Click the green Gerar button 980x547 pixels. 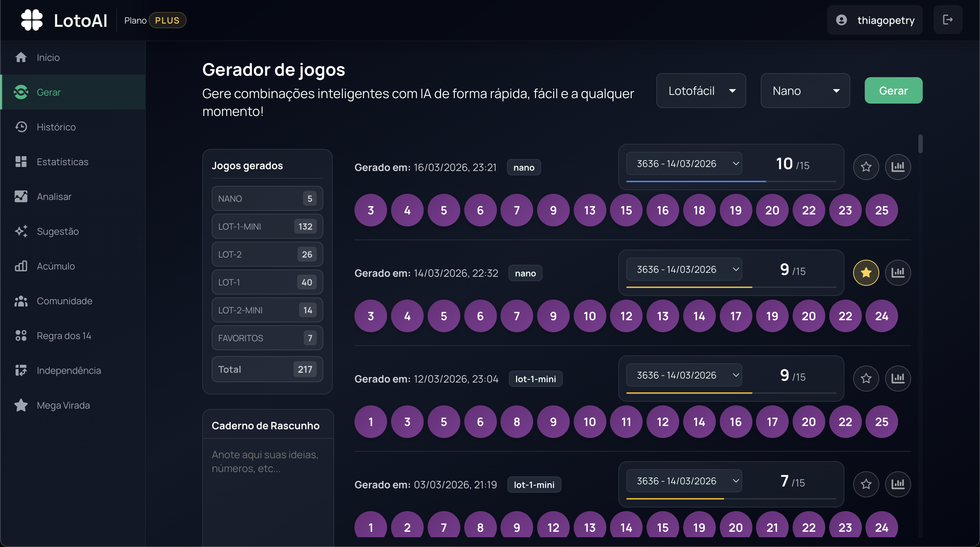coord(893,91)
